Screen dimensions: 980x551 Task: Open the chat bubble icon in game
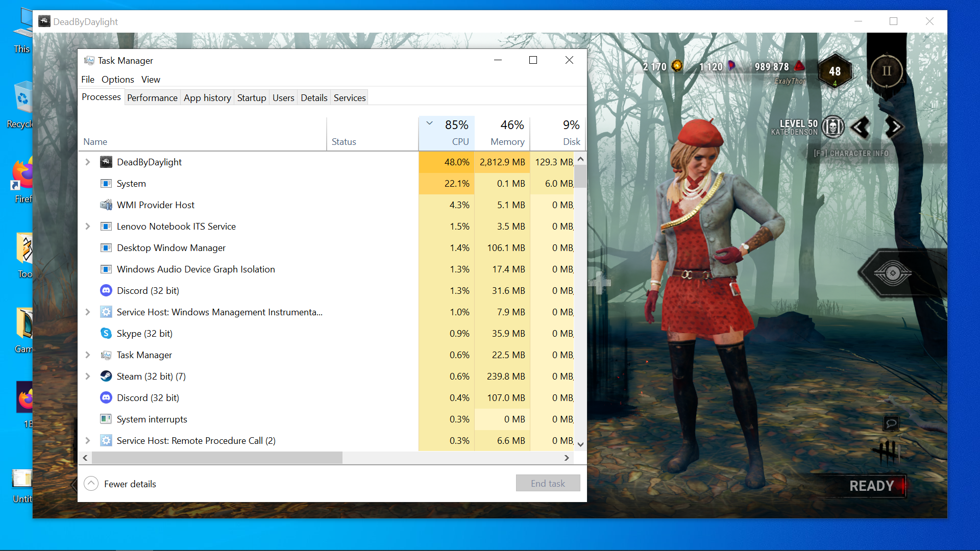(891, 423)
